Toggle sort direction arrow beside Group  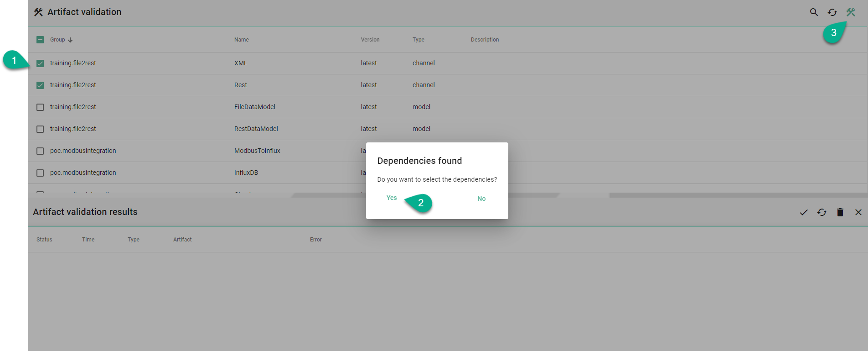(70, 40)
